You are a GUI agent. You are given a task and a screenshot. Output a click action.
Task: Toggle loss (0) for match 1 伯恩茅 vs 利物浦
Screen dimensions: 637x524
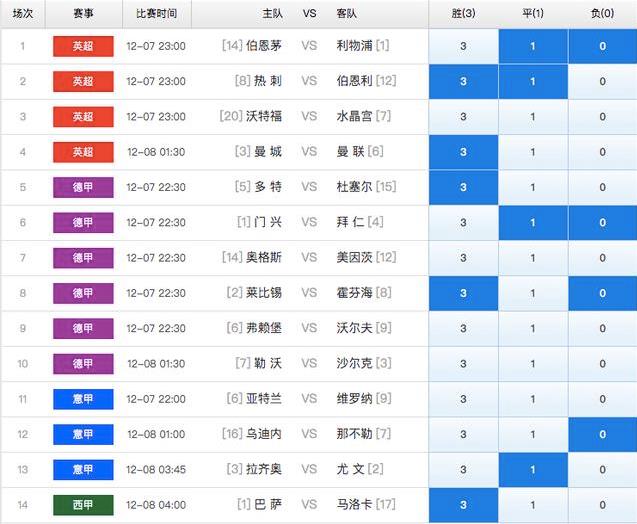pos(602,46)
